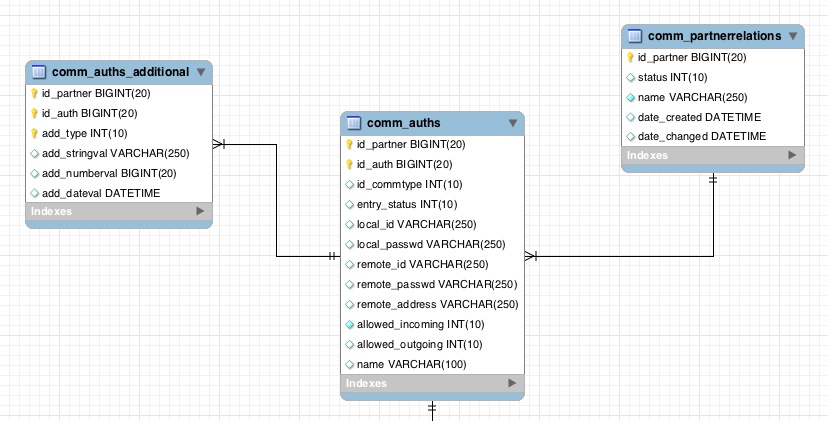The height and width of the screenshot is (421, 828).
Task: Click filled diamond icon beside allowed_incoming
Action: (x=350, y=325)
